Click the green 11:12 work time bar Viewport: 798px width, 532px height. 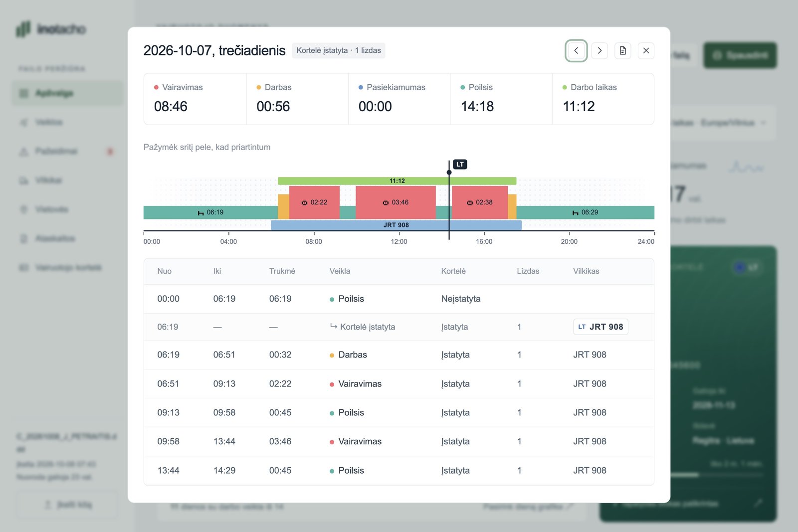pos(397,181)
